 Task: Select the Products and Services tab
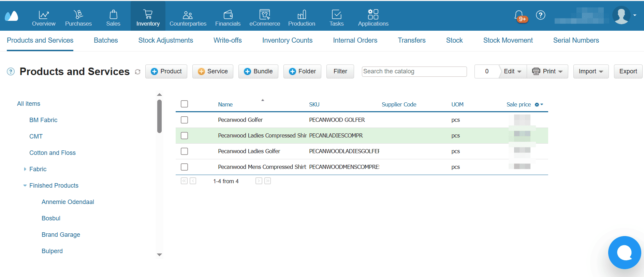click(40, 40)
